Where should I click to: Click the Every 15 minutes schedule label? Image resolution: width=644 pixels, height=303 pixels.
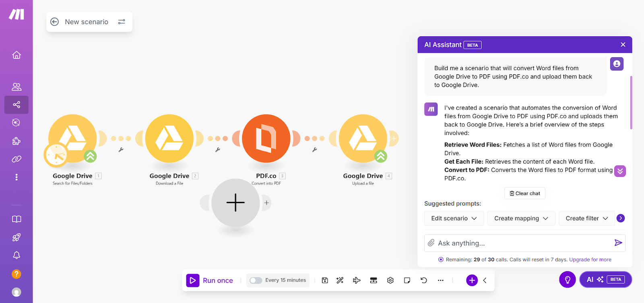(285, 280)
